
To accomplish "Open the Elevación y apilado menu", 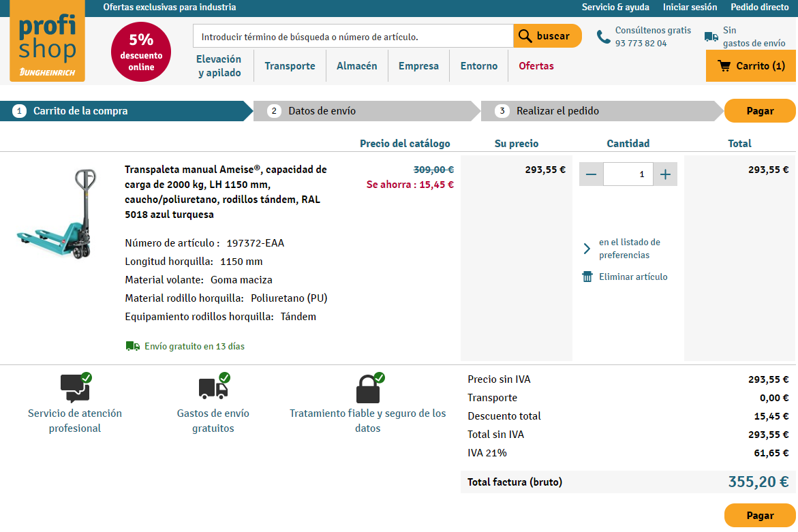I will coord(219,65).
